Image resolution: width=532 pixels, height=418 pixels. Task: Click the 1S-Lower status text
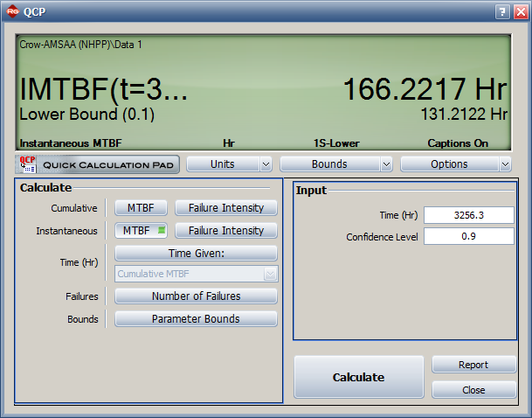pyautogui.click(x=336, y=143)
